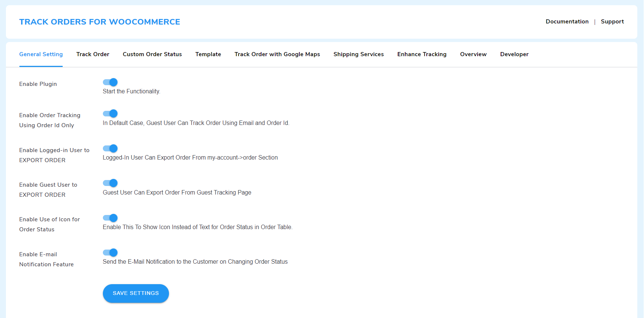Viewport: 644px width, 318px height.
Task: Toggle Enable E-mail Notification Feature switch
Action: pos(110,253)
